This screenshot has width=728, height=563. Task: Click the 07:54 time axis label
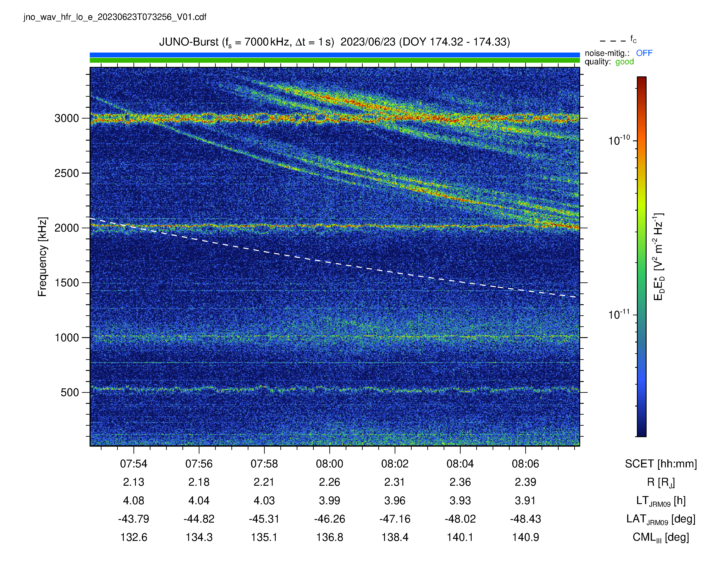[134, 464]
